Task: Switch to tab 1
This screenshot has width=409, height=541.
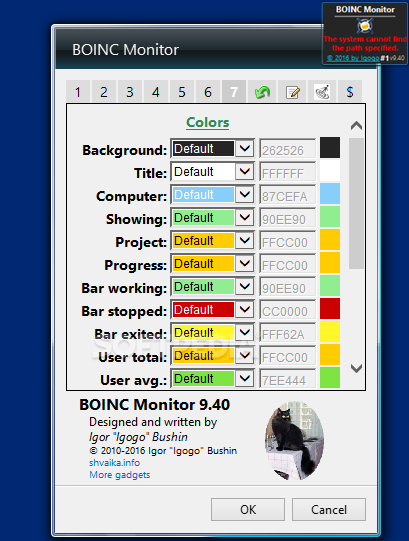Action: 78,92
